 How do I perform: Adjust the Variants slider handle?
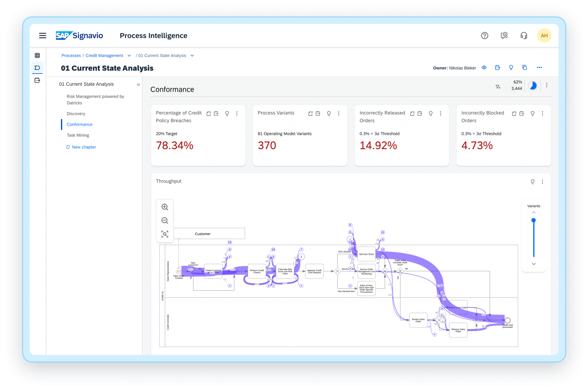(x=533, y=220)
